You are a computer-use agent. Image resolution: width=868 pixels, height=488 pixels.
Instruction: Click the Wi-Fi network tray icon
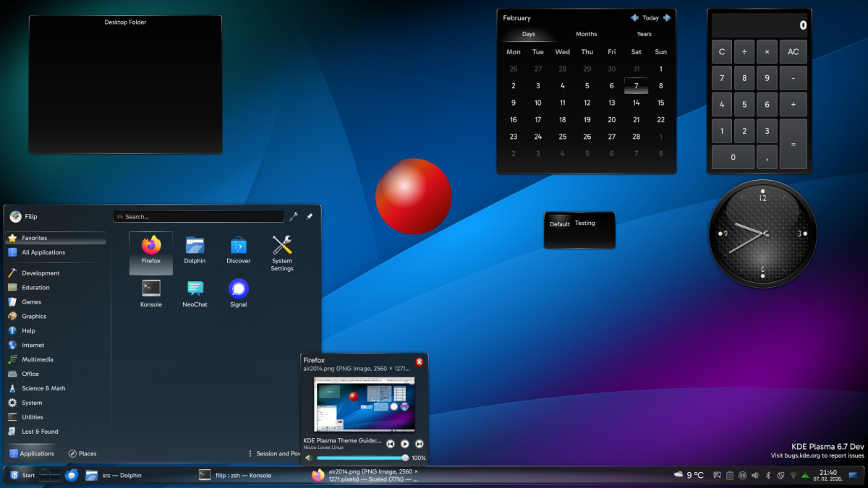click(793, 475)
